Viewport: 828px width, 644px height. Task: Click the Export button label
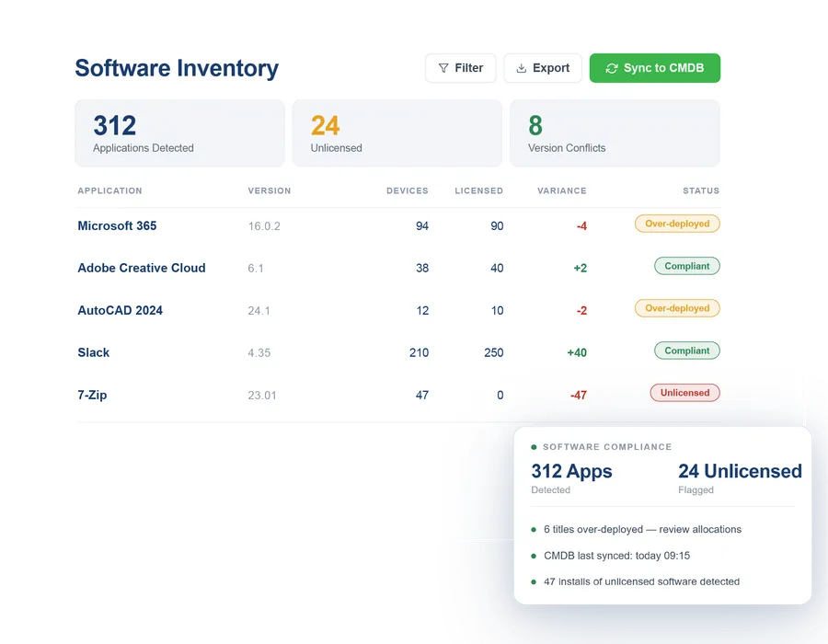click(551, 68)
